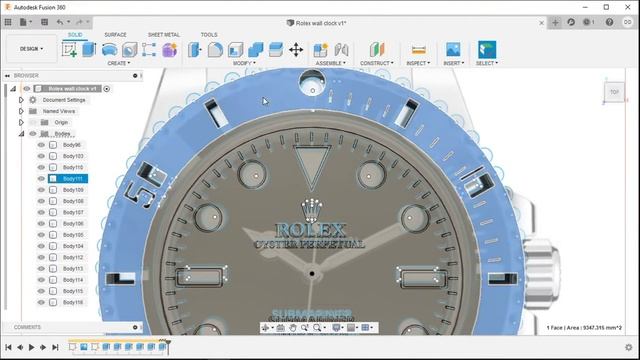This screenshot has width=640, height=360.
Task: Select the Fillet tool
Action: [215, 50]
